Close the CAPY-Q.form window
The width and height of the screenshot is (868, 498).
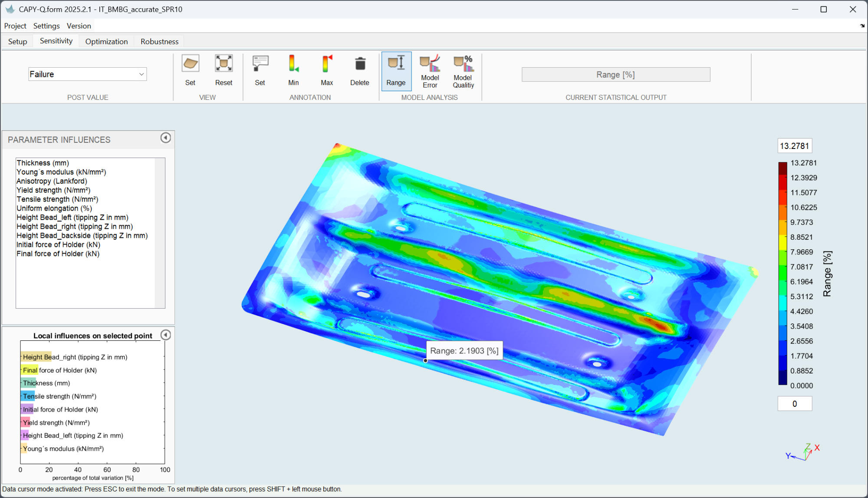pyautogui.click(x=853, y=9)
